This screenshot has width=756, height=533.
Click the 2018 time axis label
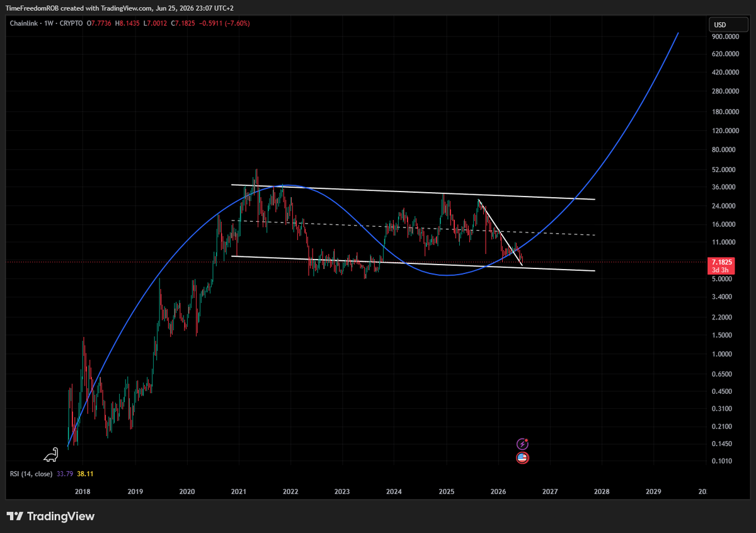83,491
